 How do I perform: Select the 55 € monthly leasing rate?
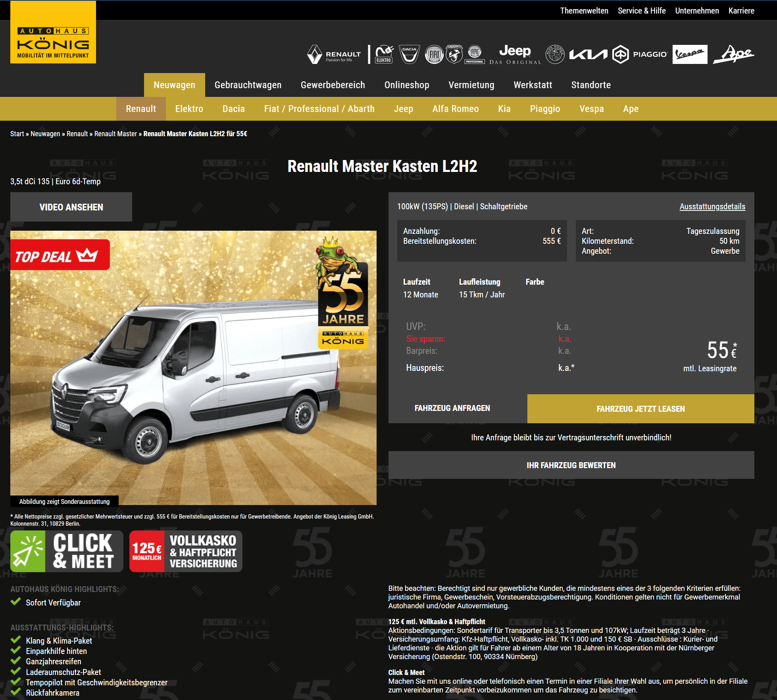(x=722, y=350)
